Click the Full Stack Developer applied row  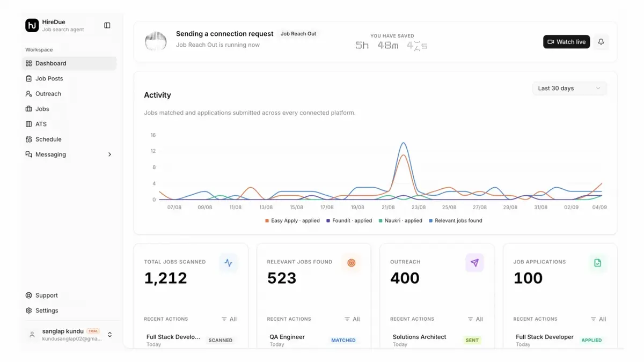click(x=560, y=340)
